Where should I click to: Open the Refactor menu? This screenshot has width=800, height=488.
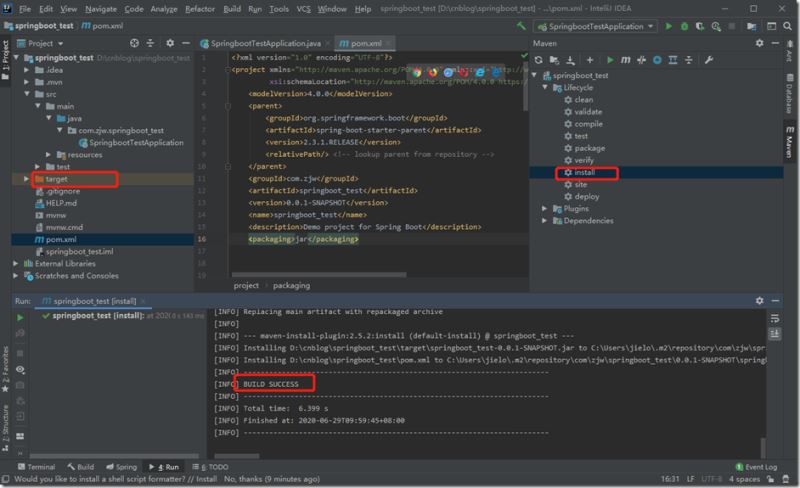click(x=199, y=8)
